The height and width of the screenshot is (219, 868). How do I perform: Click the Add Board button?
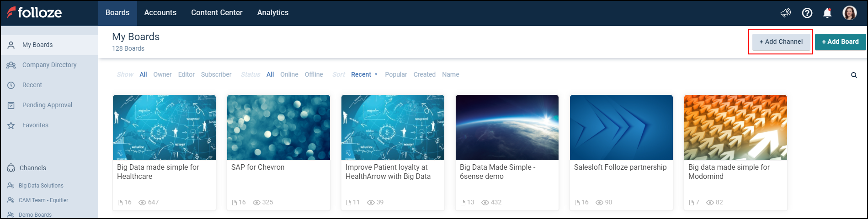[840, 42]
